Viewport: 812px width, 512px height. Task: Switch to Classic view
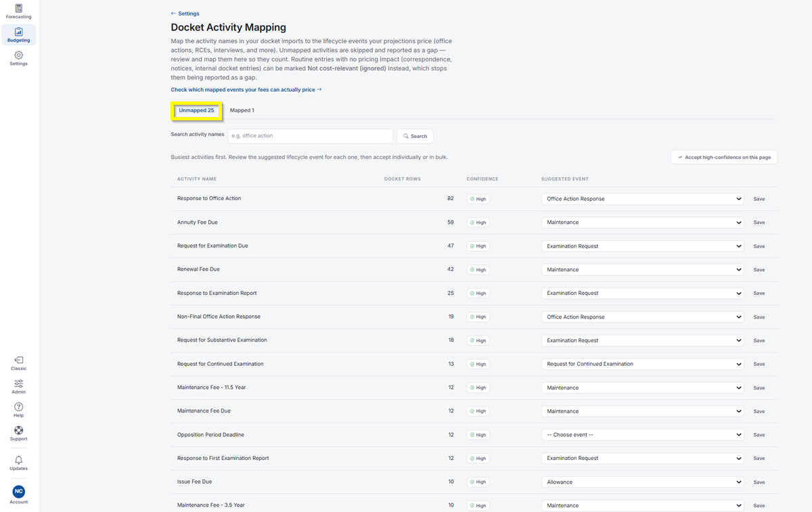click(x=18, y=364)
